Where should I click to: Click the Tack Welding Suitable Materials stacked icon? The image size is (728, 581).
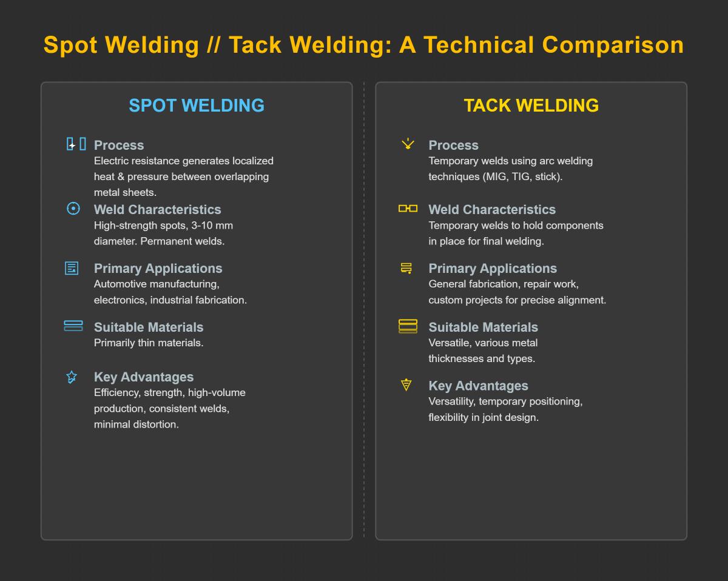tap(408, 326)
